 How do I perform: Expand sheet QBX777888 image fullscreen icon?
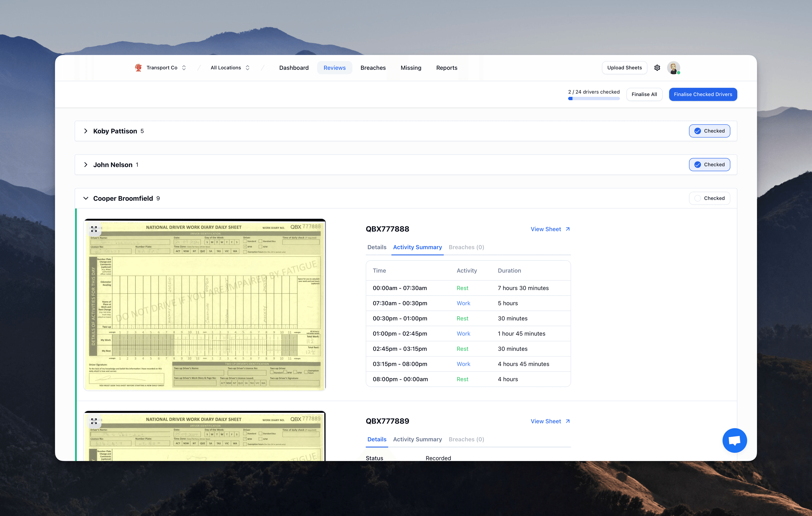click(x=94, y=229)
